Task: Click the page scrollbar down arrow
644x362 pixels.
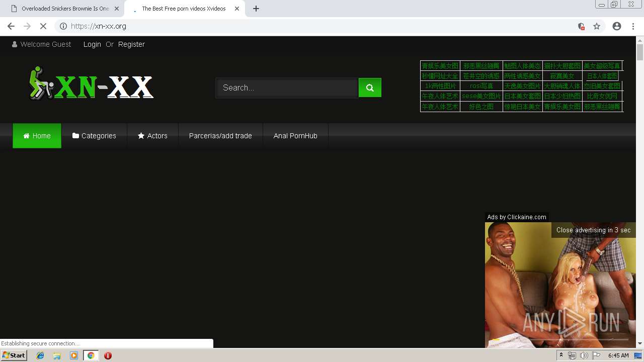Action: pyautogui.click(x=640, y=344)
